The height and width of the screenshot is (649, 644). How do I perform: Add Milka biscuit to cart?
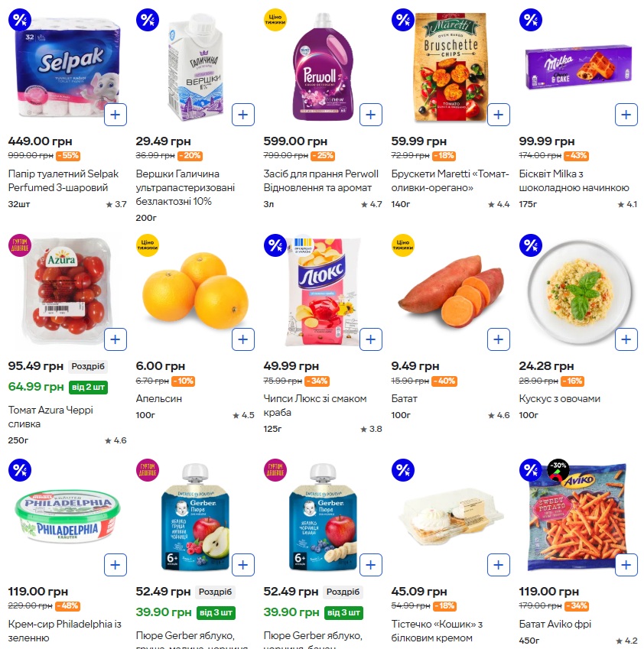[626, 115]
